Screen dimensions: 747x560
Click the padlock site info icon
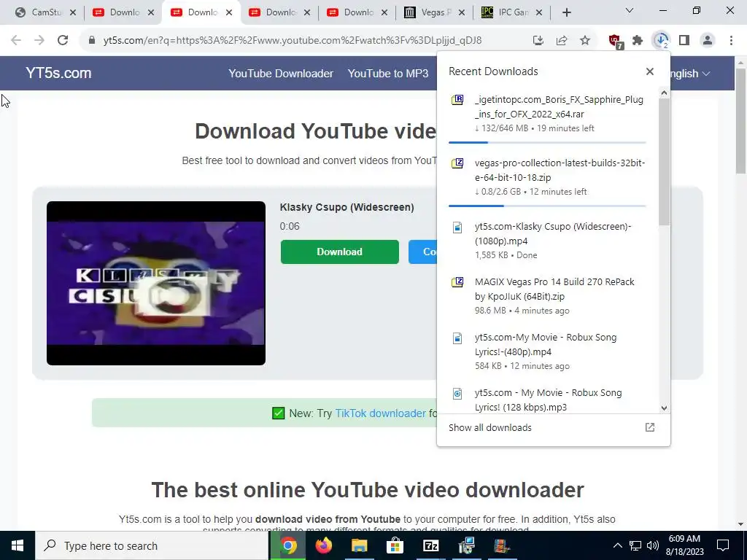coord(92,41)
